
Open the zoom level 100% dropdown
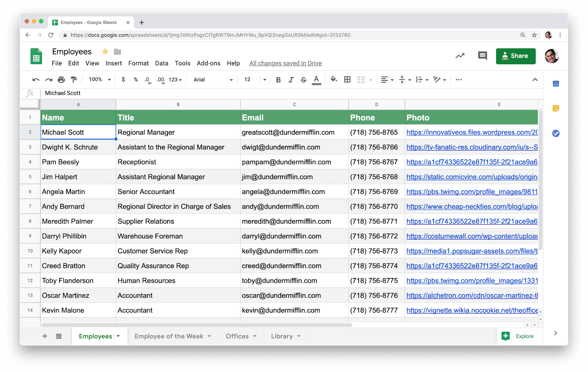pos(100,80)
